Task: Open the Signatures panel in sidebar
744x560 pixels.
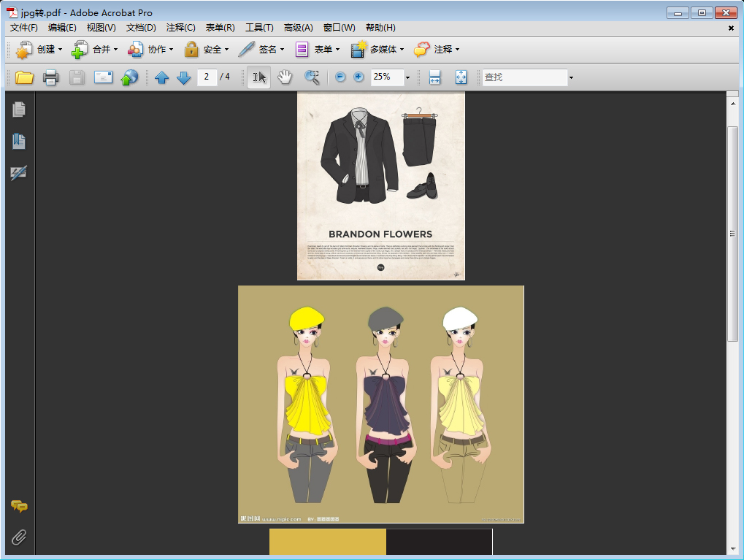Action: click(x=19, y=173)
